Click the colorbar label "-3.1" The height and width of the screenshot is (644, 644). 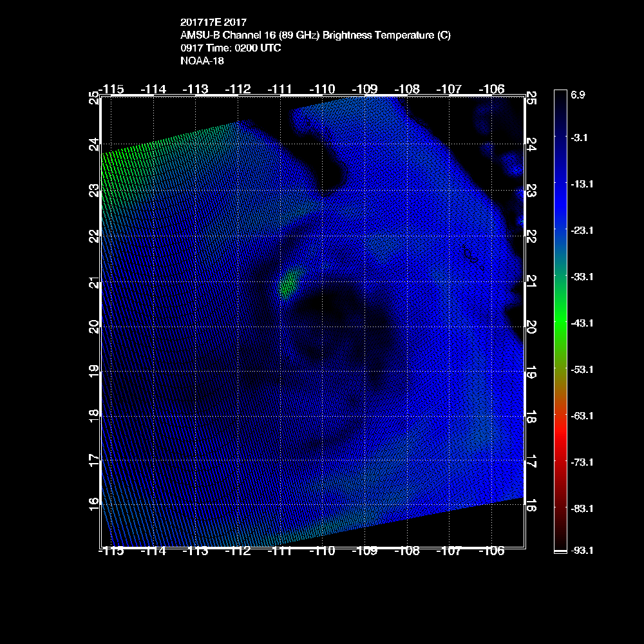point(579,138)
